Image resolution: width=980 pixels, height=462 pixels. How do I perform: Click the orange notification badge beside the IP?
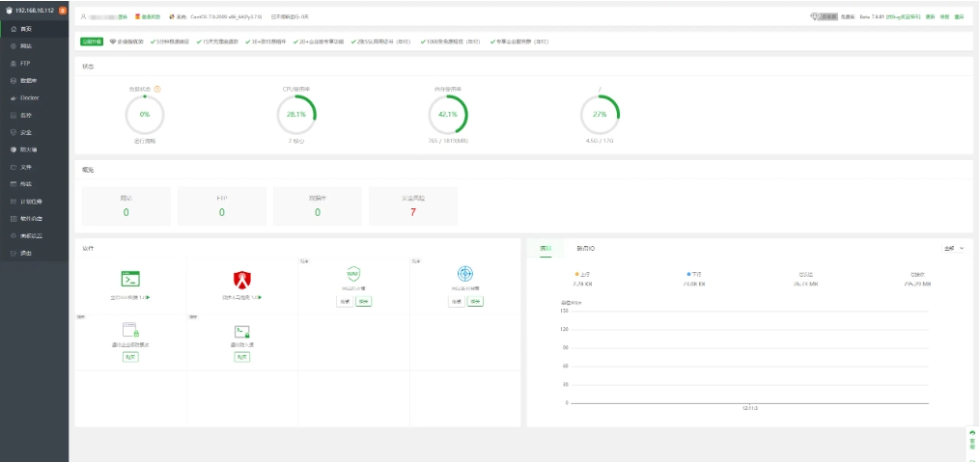63,10
